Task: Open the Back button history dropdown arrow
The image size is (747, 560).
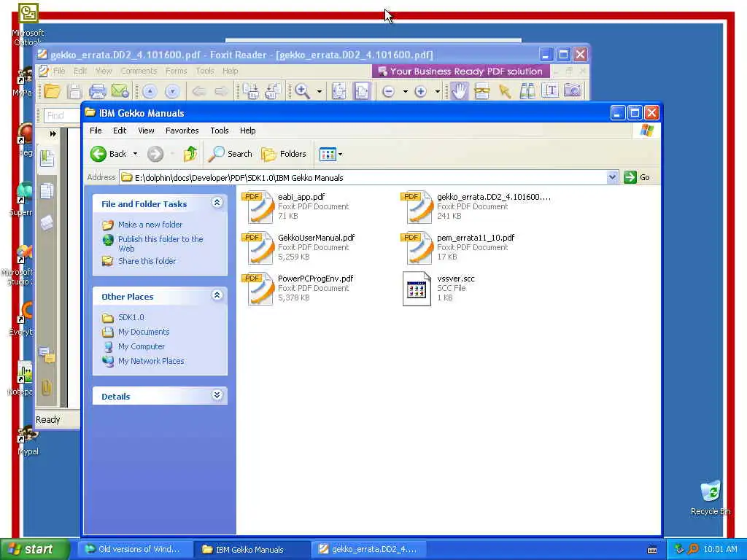Action: (135, 154)
